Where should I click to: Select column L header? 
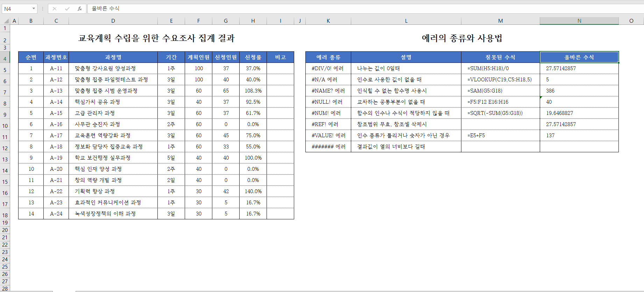[406, 21]
